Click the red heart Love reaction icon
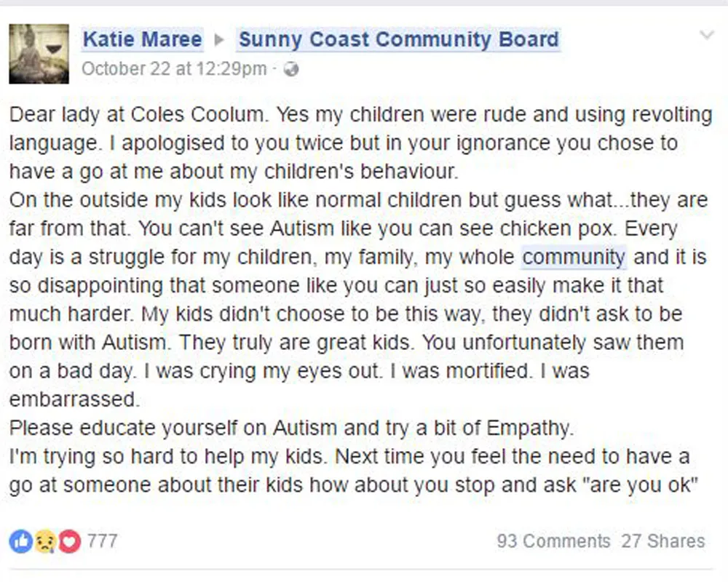This screenshot has height=582, width=728. [x=69, y=541]
